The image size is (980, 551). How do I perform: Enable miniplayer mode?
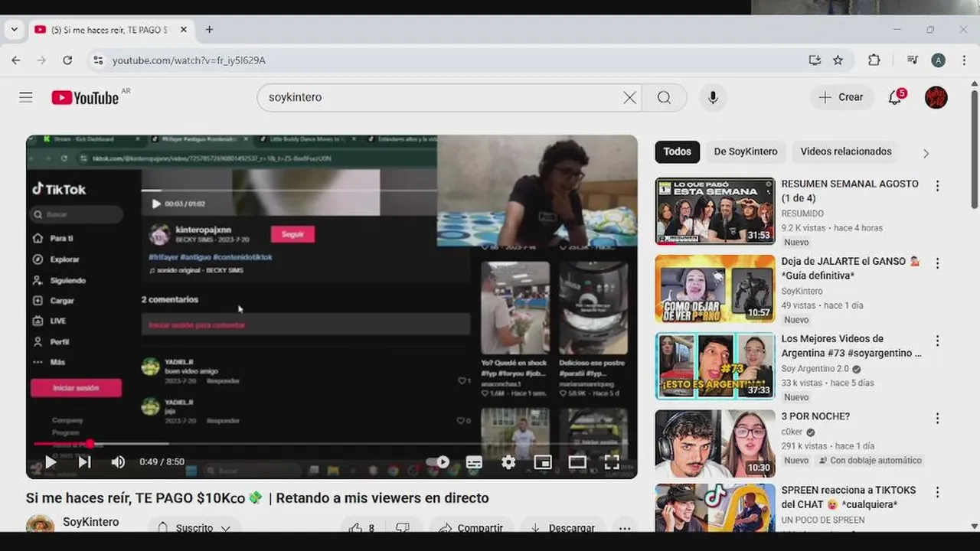click(543, 461)
